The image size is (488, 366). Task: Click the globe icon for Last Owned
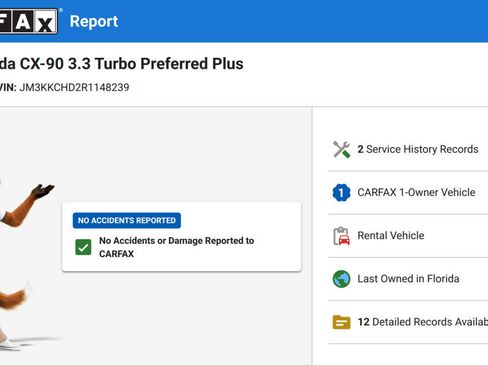(x=341, y=279)
